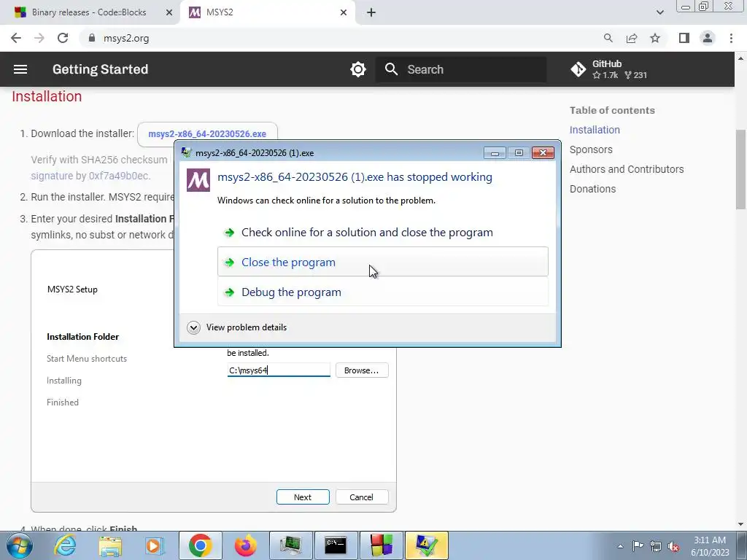This screenshot has height=560, width=747.
Task: Open the hamburger navigation menu
Action: coord(20,69)
